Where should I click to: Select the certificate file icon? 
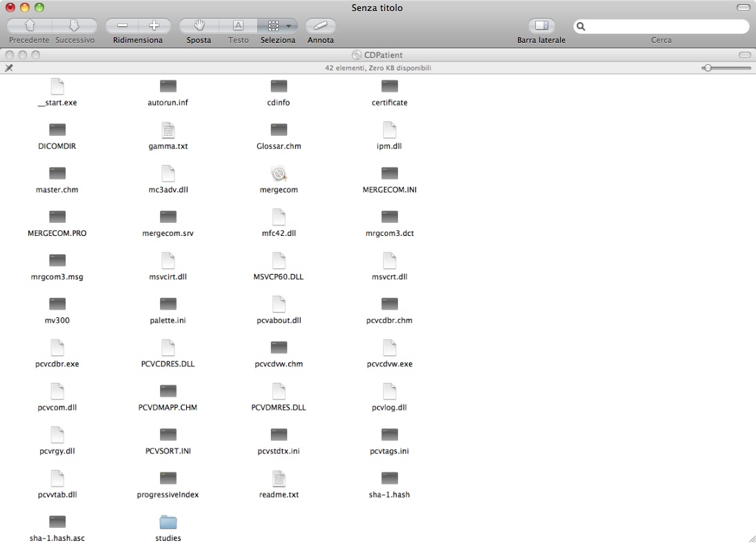tap(390, 86)
